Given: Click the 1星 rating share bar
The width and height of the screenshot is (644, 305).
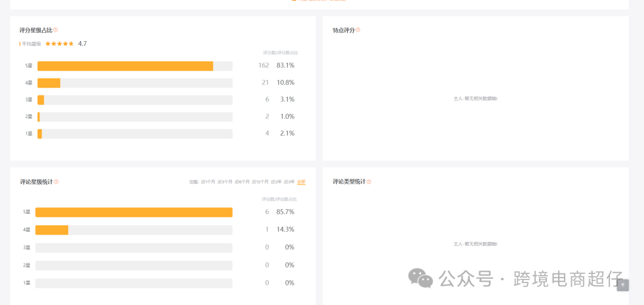Looking at the screenshot, I should tap(40, 134).
